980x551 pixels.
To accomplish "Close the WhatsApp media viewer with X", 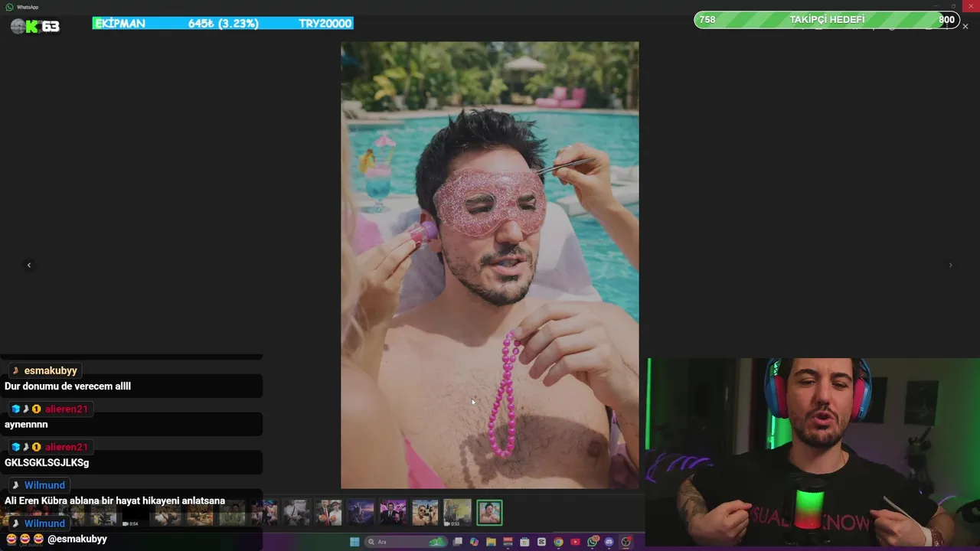I will click(x=965, y=26).
